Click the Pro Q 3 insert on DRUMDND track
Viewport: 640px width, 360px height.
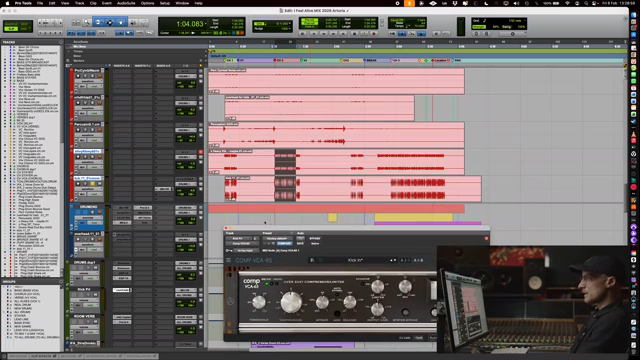click(x=143, y=208)
